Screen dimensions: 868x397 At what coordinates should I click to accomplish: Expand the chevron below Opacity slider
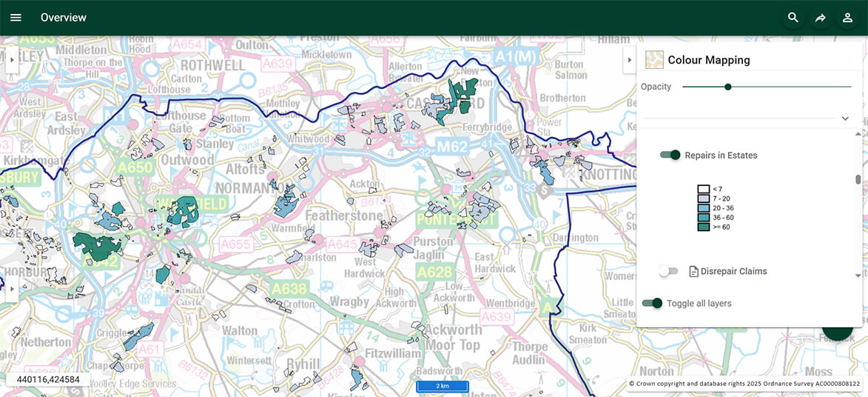845,119
